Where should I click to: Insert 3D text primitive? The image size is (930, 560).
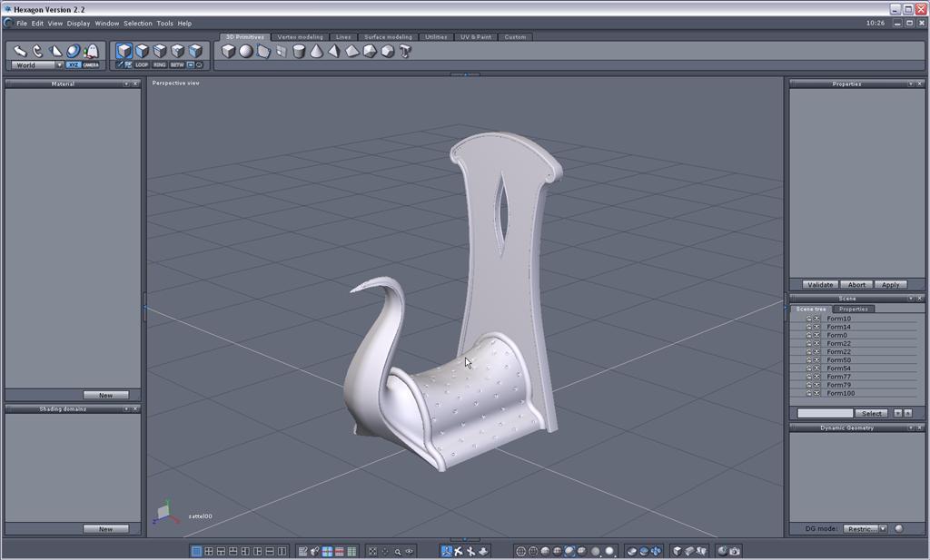point(405,51)
